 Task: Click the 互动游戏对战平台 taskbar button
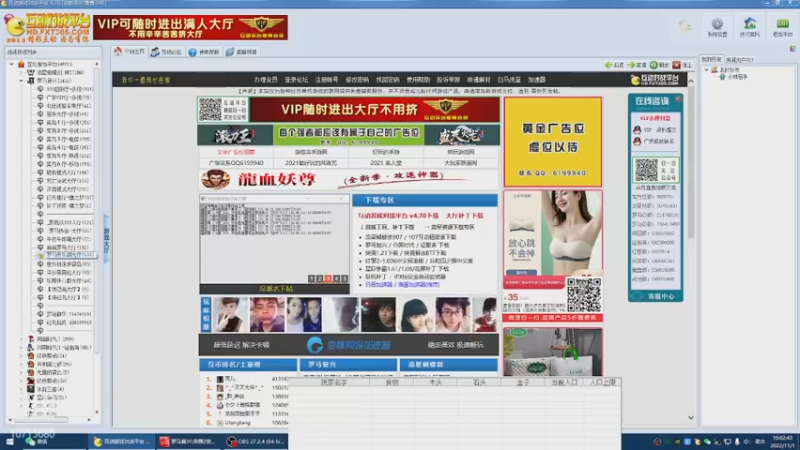point(121,441)
